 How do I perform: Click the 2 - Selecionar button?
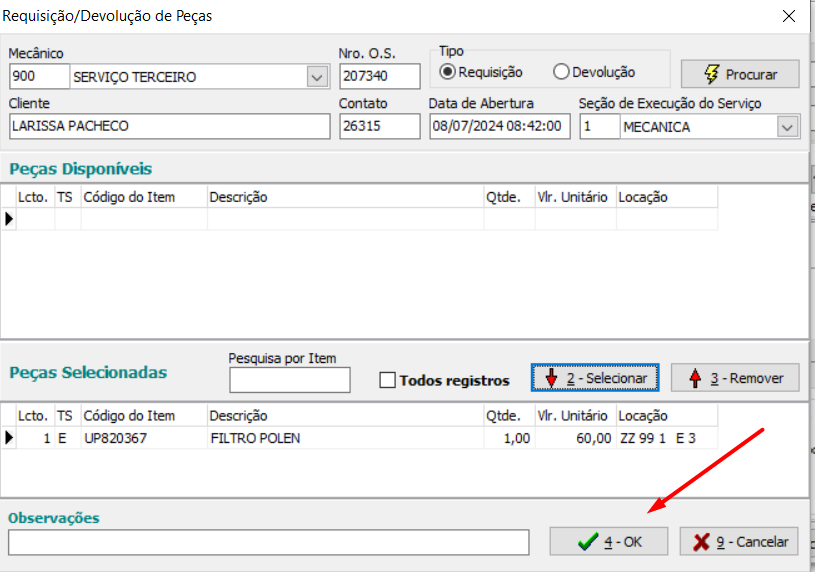click(595, 378)
